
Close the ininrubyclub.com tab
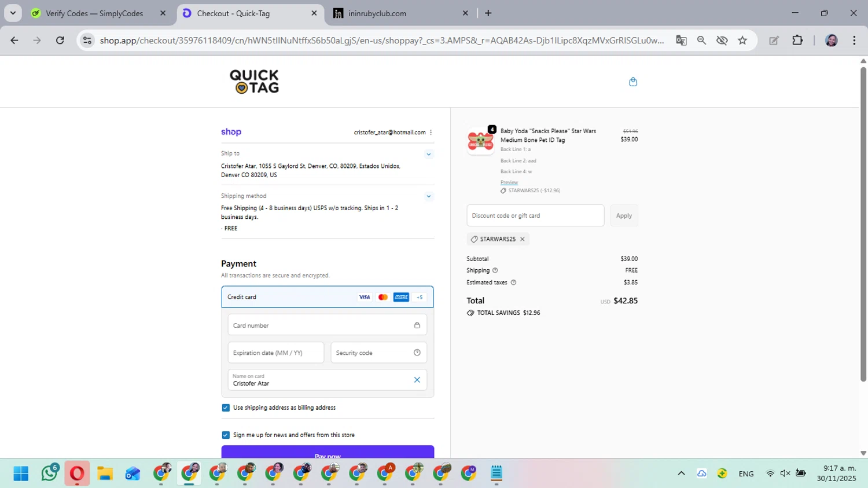(x=465, y=13)
